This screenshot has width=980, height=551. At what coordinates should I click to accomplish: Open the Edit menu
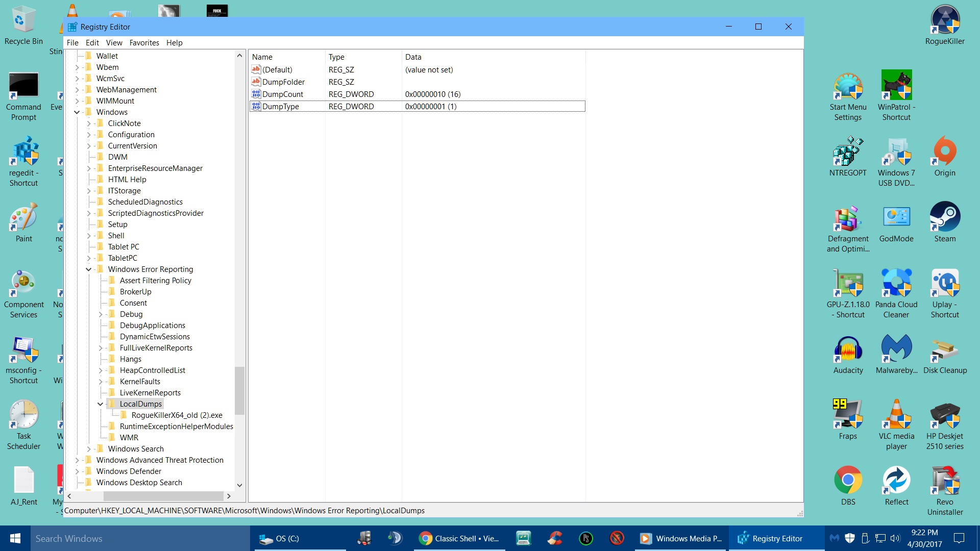[92, 43]
